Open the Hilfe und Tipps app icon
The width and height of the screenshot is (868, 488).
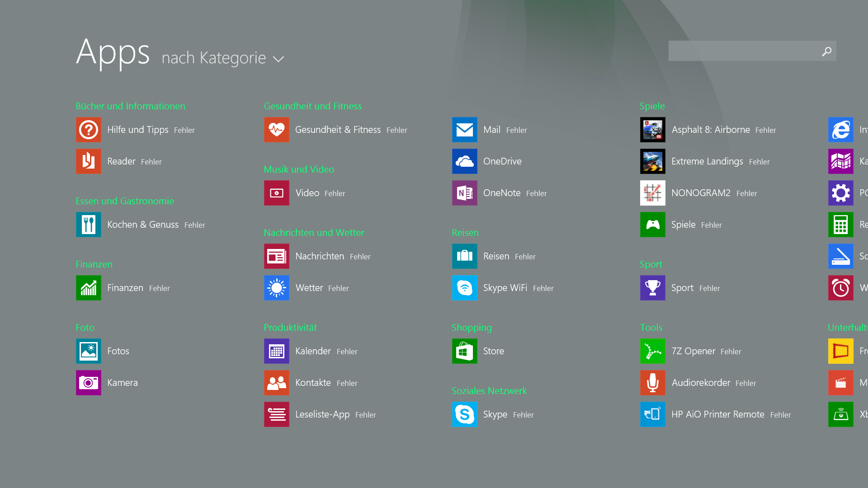click(x=88, y=130)
